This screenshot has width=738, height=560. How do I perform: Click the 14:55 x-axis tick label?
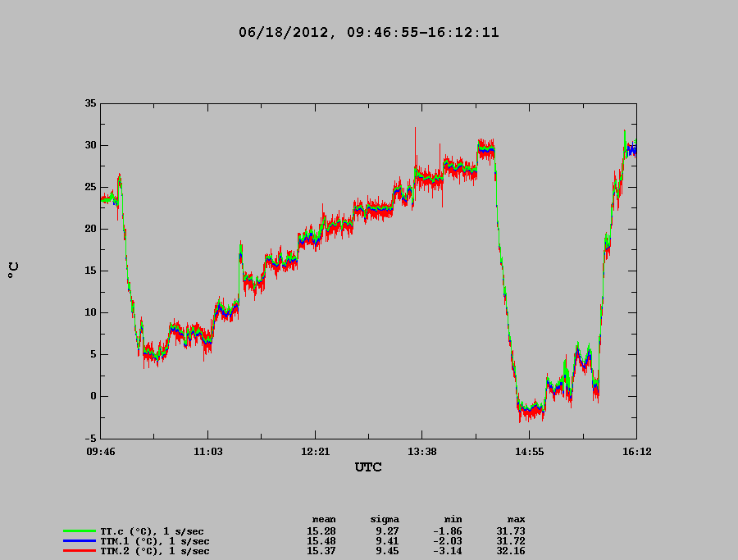(529, 452)
